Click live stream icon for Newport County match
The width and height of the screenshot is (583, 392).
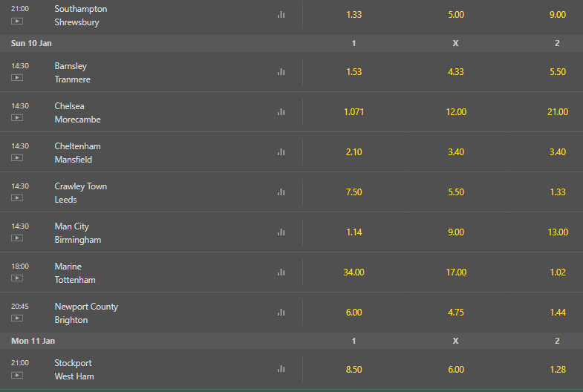point(17,318)
